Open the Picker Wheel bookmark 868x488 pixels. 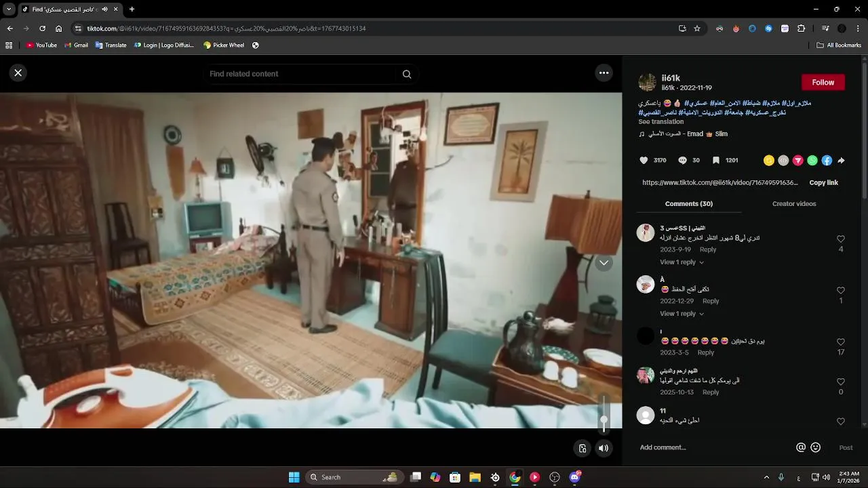(224, 45)
